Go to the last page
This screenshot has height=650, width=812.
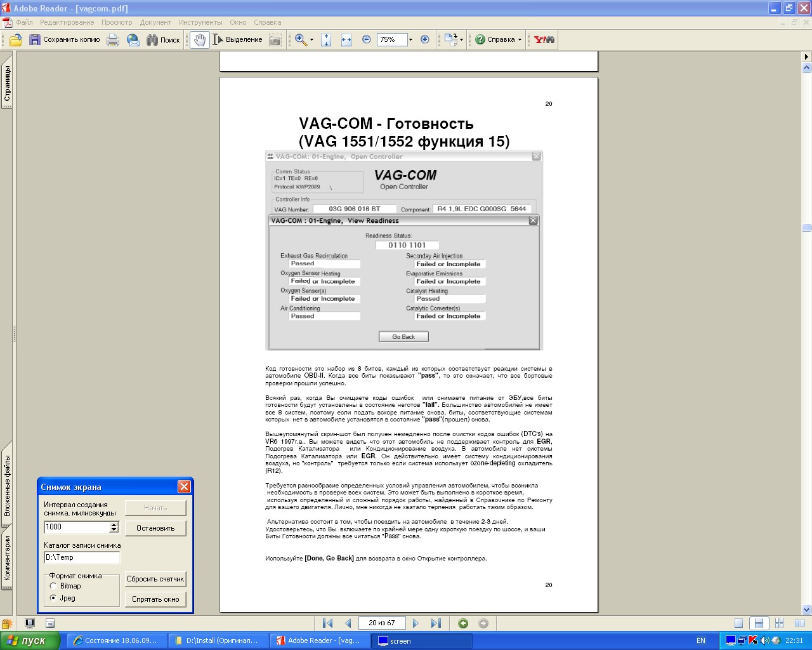436,623
